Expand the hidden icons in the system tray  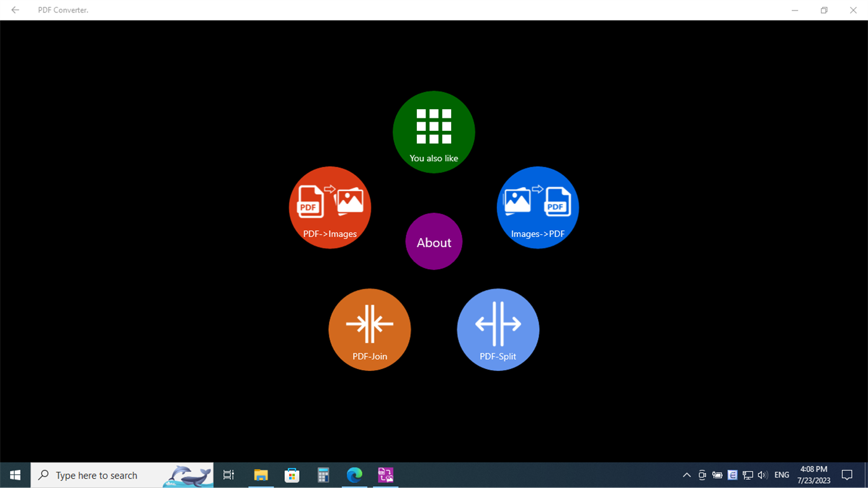point(686,475)
